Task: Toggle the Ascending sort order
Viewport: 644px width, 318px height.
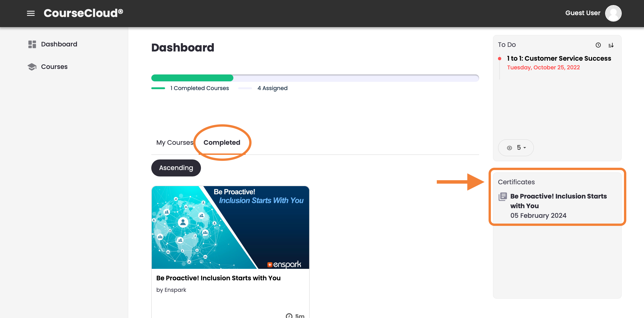Action: coord(176,168)
